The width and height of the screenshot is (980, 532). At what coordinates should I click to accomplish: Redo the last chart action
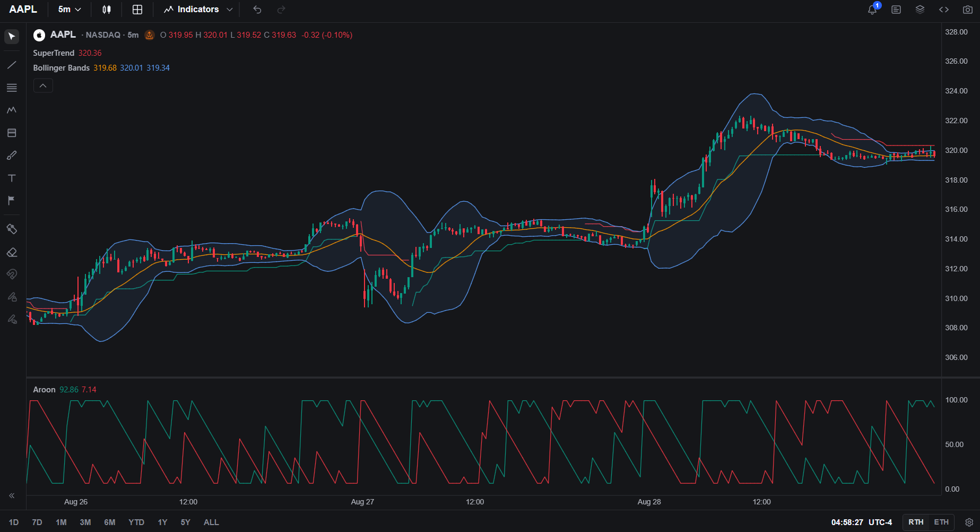tap(281, 10)
